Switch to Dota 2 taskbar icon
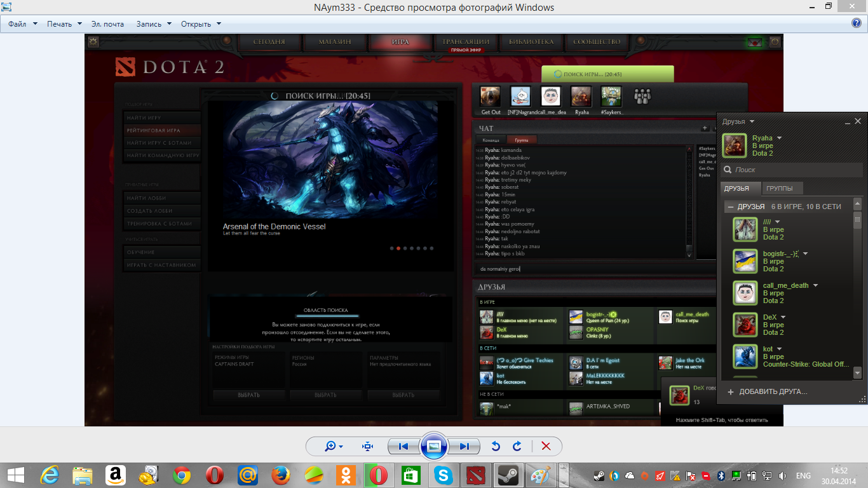This screenshot has height=488, width=868. pyautogui.click(x=475, y=475)
